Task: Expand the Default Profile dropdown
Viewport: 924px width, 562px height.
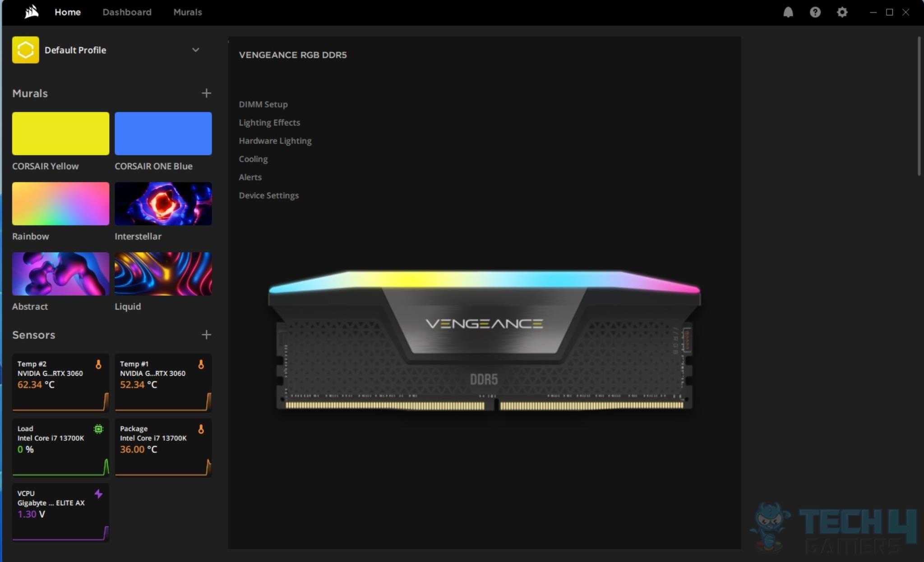Action: point(195,50)
